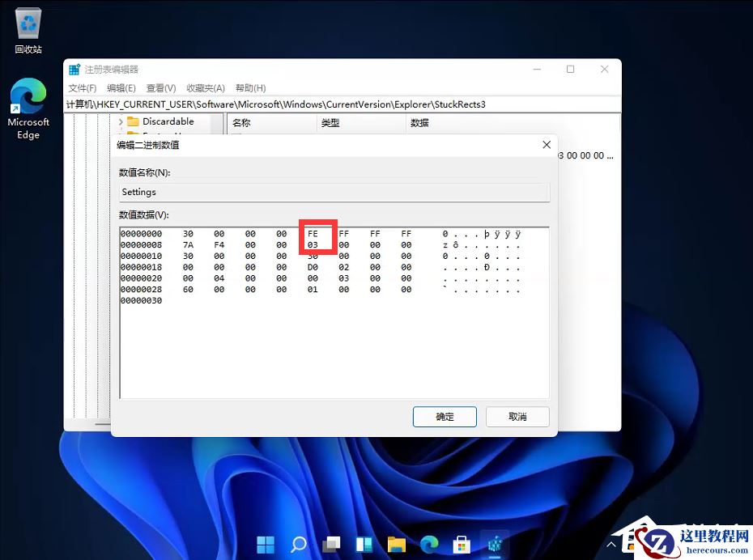Screen dimensions: 753x560
Task: Open File Explorer from the taskbar
Action: [396, 545]
